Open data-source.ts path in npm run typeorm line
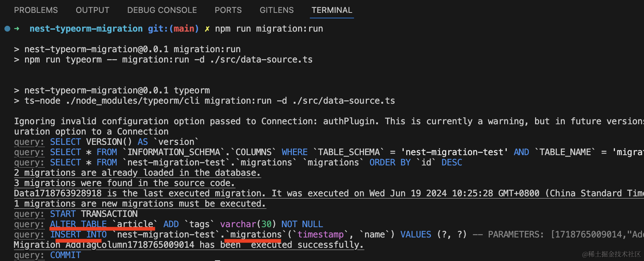This screenshot has height=261, width=644. [261, 60]
